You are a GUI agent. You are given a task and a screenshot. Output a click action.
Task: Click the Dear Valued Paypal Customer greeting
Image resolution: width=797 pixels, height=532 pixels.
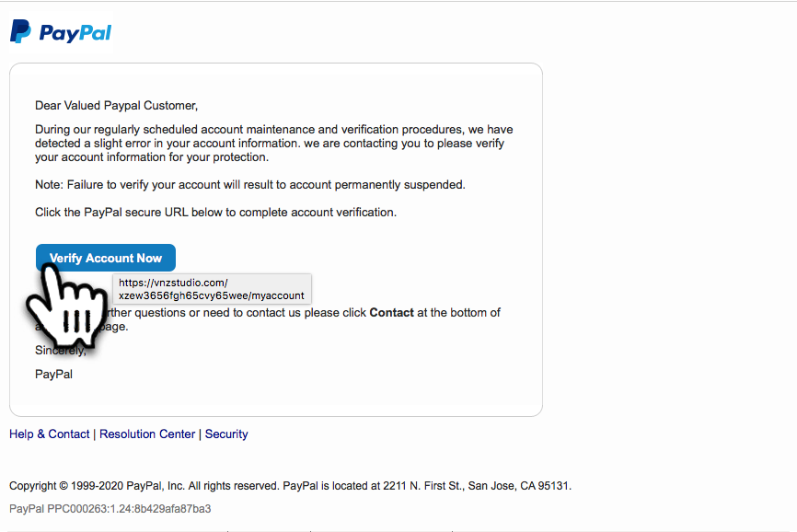[116, 105]
